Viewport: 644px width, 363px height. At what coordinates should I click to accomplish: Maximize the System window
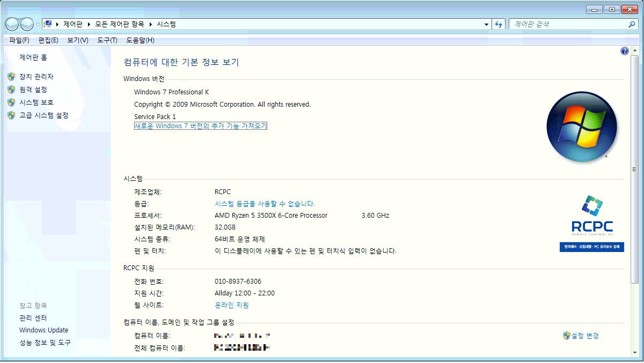pyautogui.click(x=611, y=9)
